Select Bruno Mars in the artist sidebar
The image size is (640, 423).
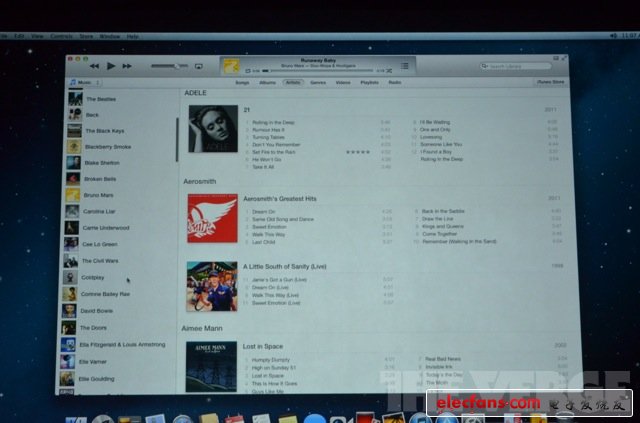coord(98,195)
